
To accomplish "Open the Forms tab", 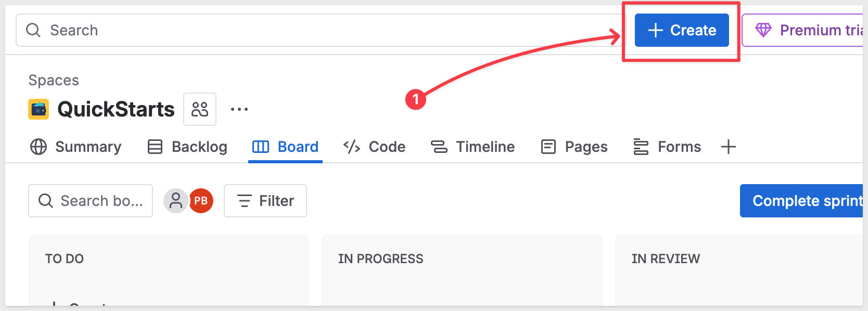I will click(667, 147).
